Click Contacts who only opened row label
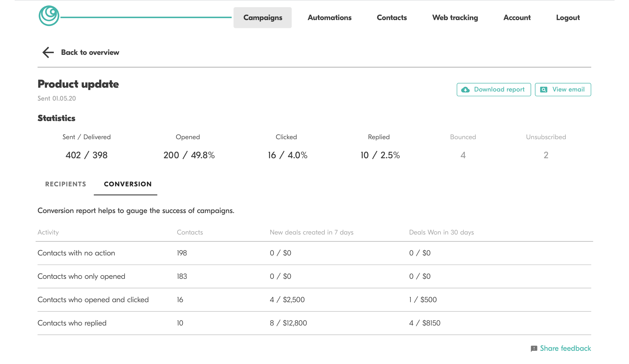This screenshot has width=629, height=364. coord(81,277)
